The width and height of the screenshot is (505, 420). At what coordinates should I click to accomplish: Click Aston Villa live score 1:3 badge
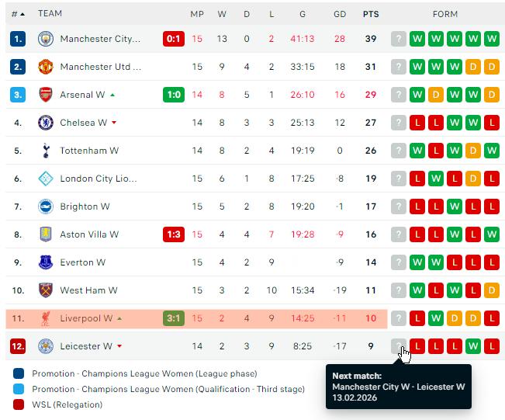pos(174,234)
